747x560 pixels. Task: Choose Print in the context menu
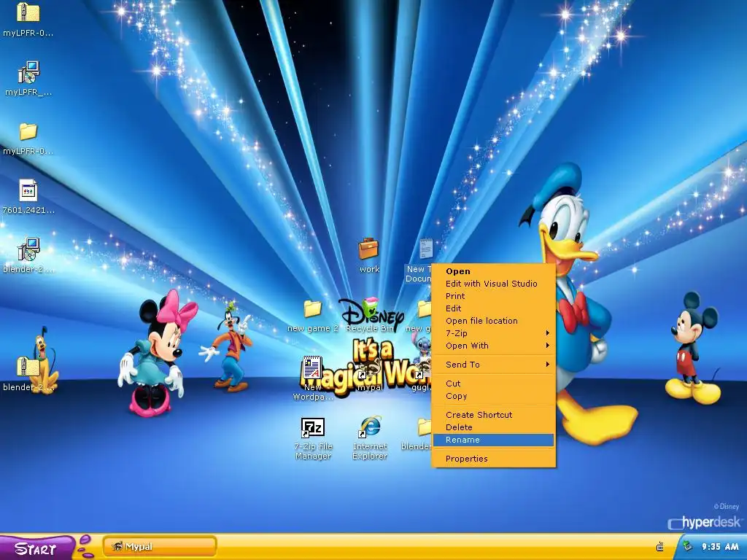[x=493, y=296]
